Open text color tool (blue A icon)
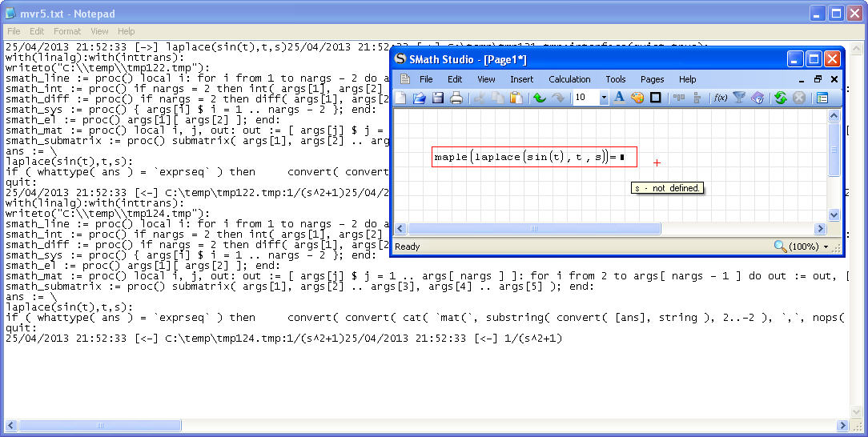The width and height of the screenshot is (868, 437). click(x=619, y=98)
